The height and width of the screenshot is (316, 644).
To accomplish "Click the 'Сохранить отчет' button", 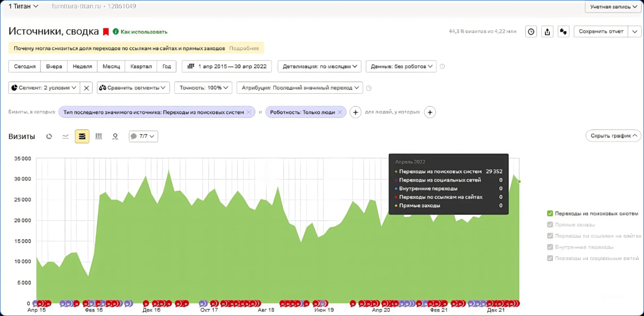I will (x=601, y=32).
